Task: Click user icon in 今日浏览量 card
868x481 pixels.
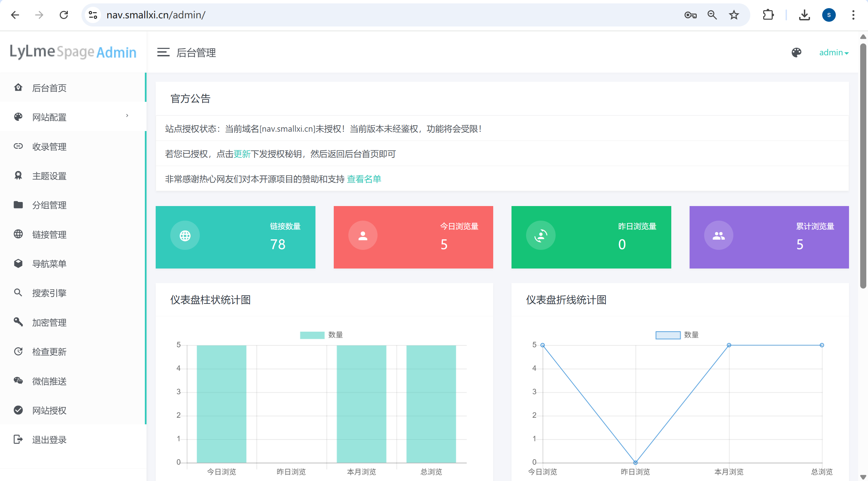Action: [x=363, y=236]
